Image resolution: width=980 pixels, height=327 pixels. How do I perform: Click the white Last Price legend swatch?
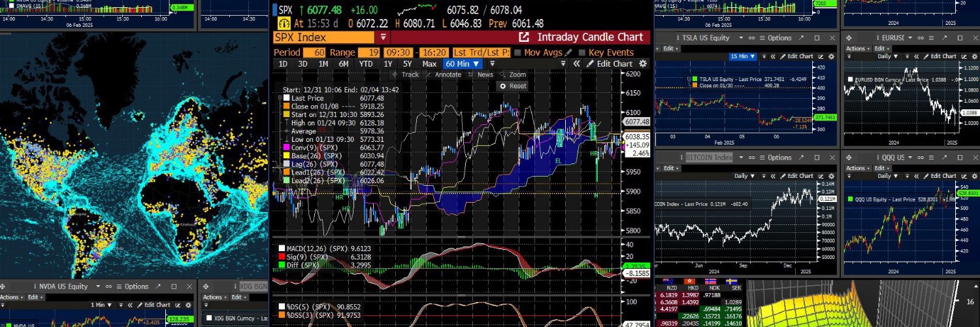(x=286, y=98)
